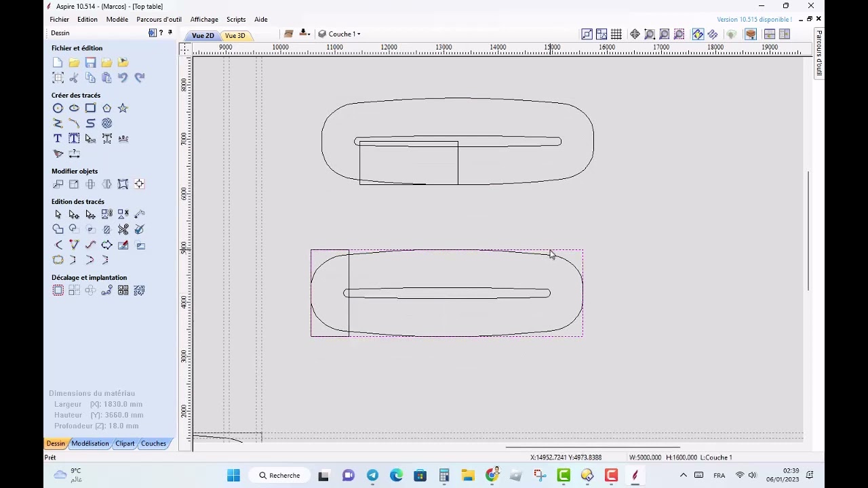
Task: Open the Fichier menu
Action: point(59,19)
